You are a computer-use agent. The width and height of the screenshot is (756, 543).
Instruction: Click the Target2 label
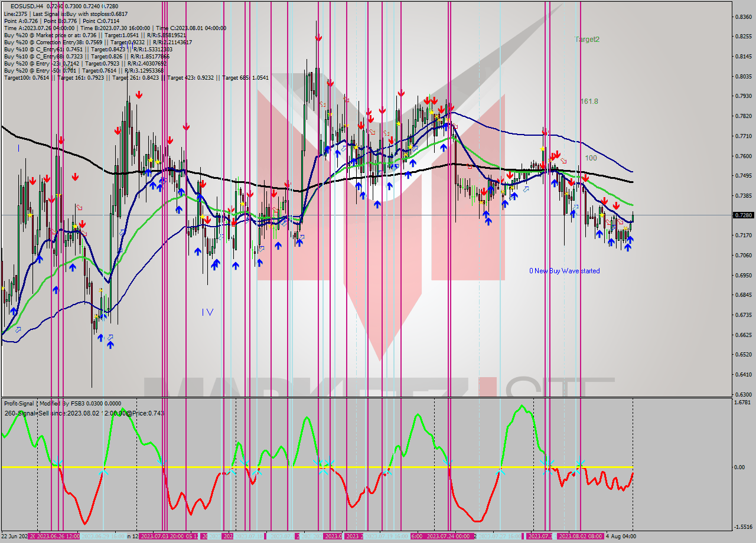(x=587, y=40)
